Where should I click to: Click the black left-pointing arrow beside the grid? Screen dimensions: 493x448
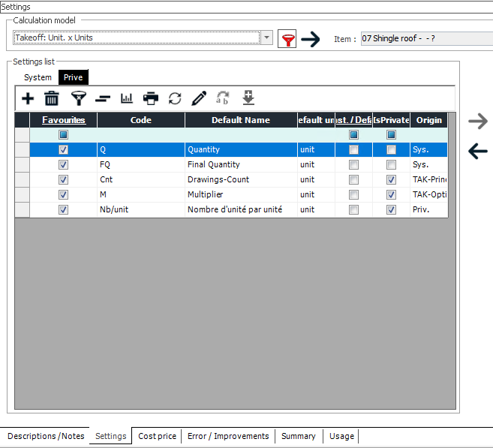click(x=477, y=152)
